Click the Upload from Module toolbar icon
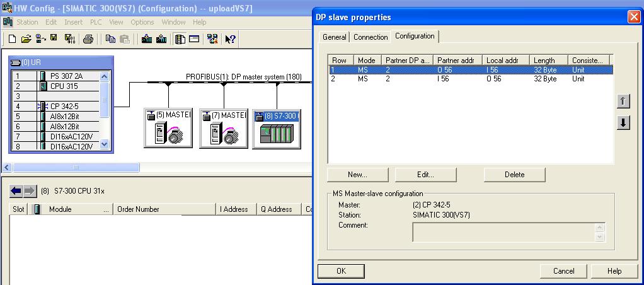Image resolution: width=644 pixels, height=285 pixels. [x=161, y=39]
